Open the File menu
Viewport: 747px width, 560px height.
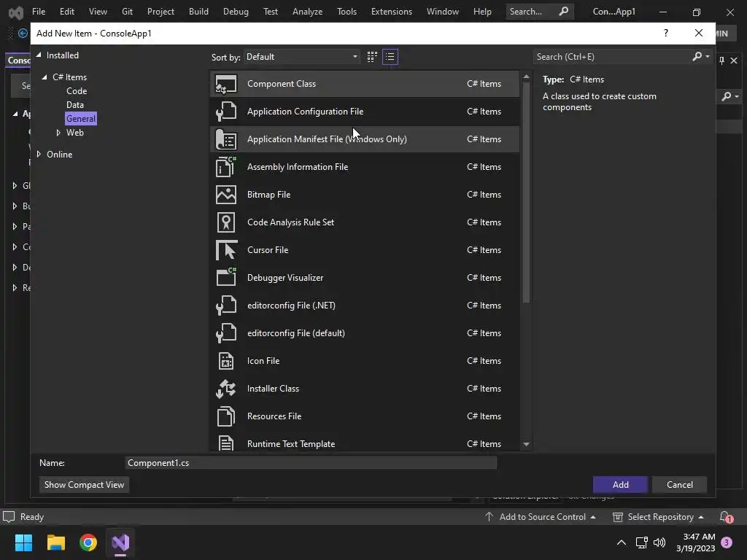click(39, 12)
